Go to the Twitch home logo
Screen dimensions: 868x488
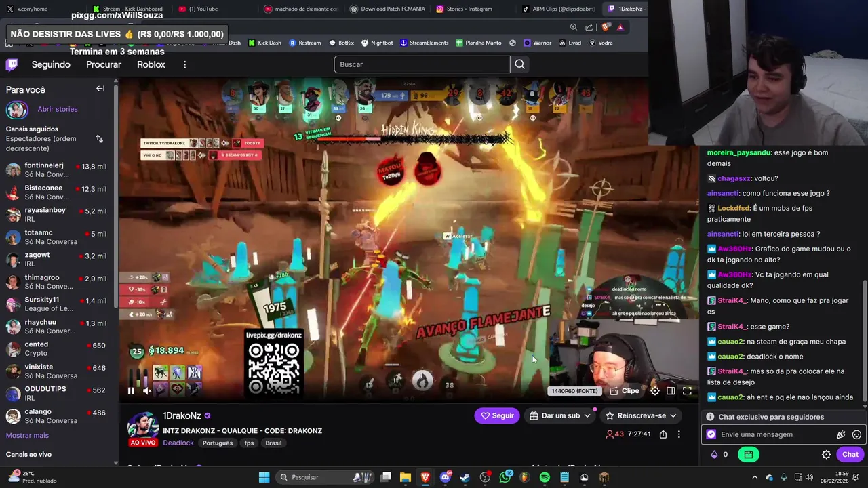click(12, 64)
